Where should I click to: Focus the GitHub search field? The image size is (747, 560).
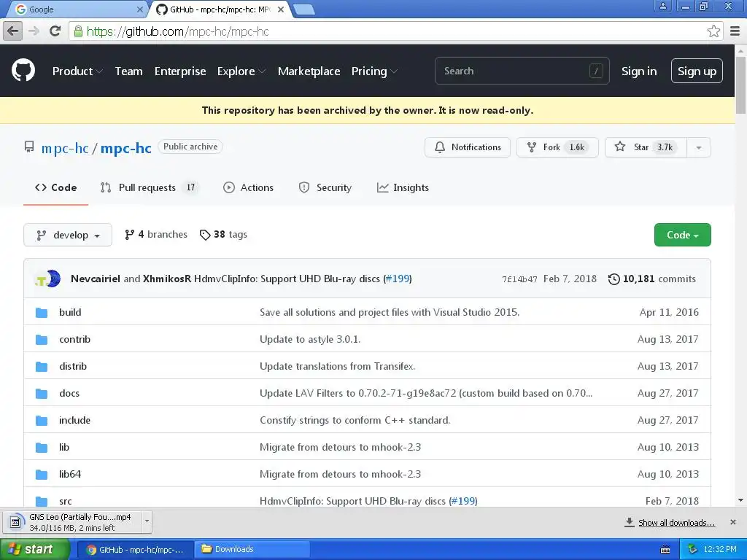click(x=522, y=71)
